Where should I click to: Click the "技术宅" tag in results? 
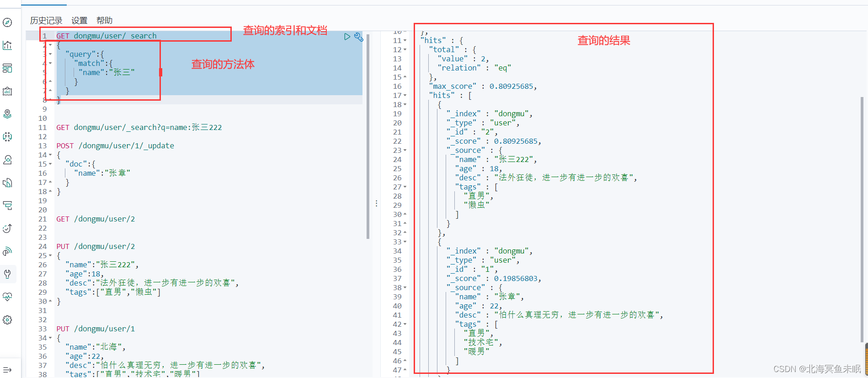click(483, 342)
